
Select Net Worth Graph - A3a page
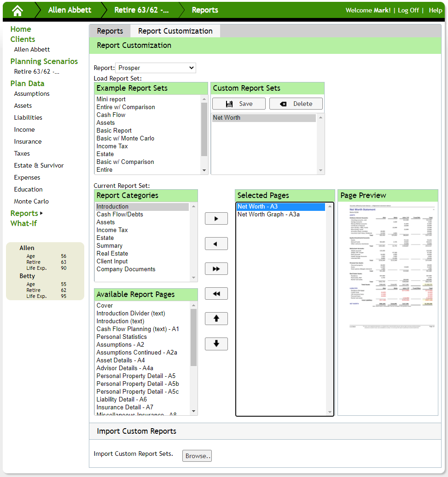(268, 215)
